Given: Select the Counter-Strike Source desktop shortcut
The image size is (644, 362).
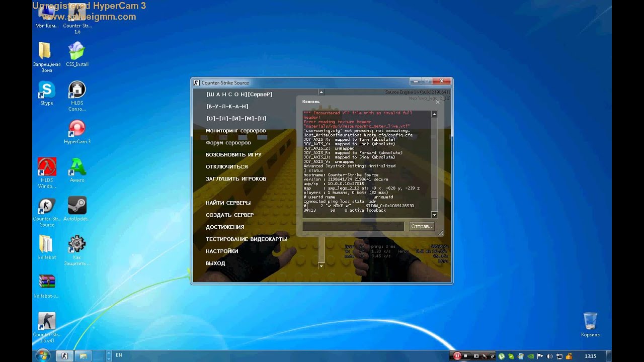Looking at the screenshot, I should (x=47, y=211).
